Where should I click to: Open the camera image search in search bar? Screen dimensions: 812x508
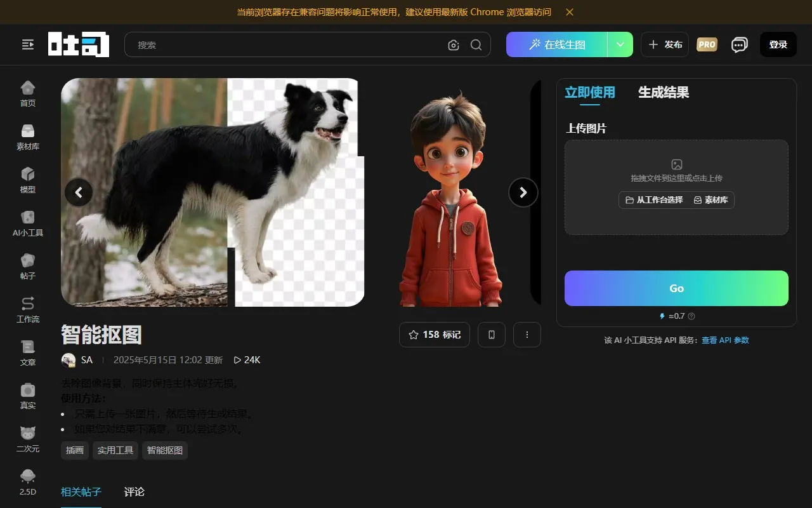453,45
